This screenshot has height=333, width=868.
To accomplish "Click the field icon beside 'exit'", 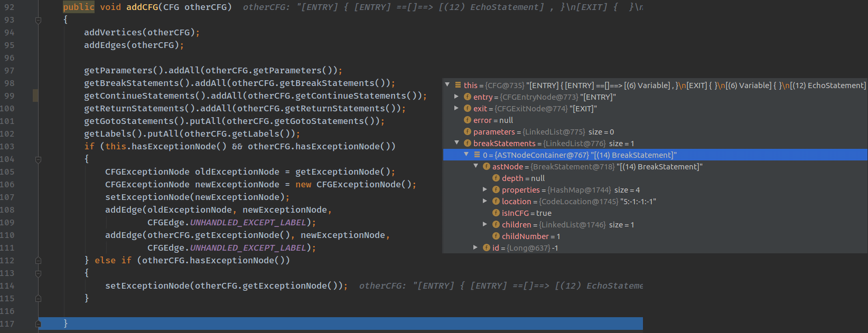I will [467, 108].
